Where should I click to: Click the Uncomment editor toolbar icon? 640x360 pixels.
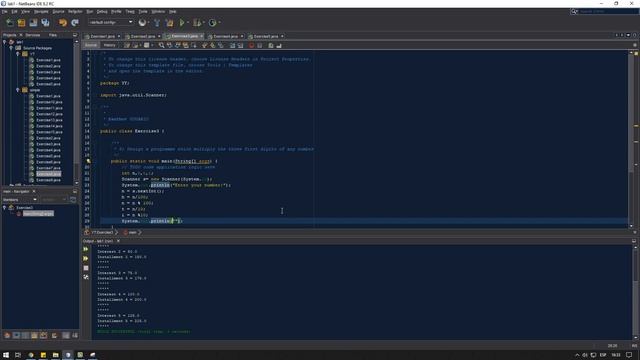pos(279,45)
